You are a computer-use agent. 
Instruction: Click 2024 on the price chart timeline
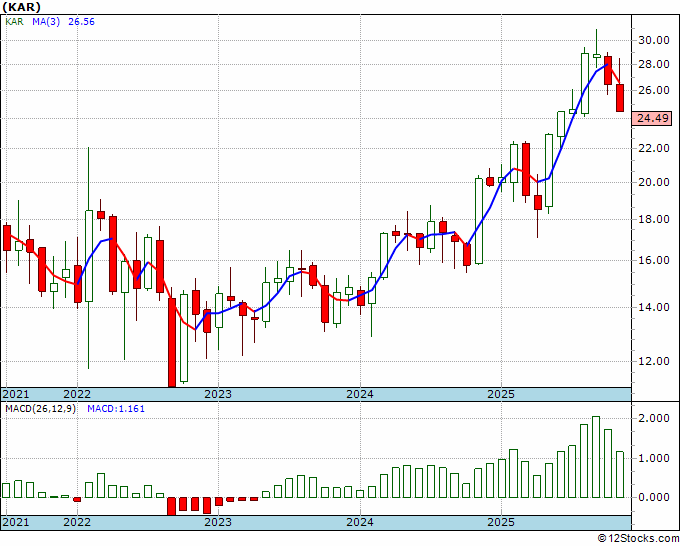click(x=360, y=394)
